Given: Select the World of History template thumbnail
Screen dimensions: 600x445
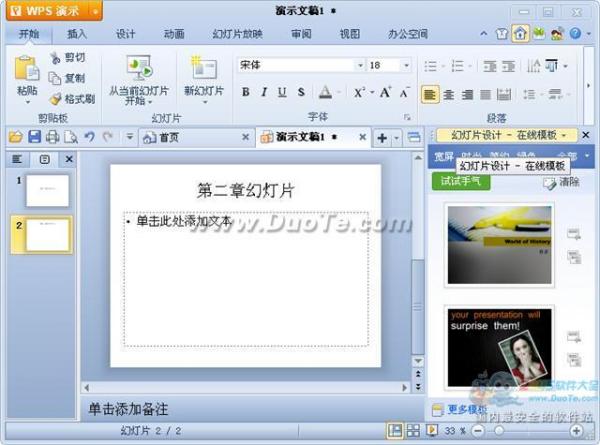Looking at the screenshot, I should [499, 245].
